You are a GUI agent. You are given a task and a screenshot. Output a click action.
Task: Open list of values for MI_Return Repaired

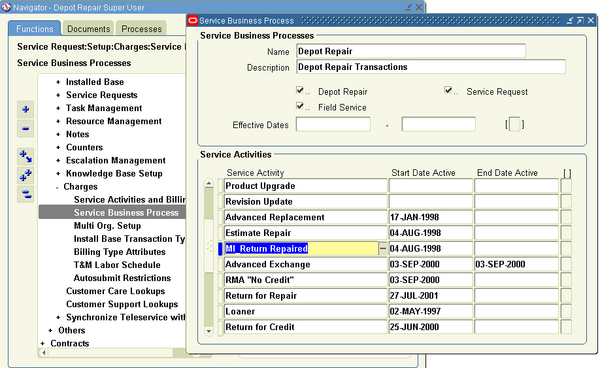383,249
